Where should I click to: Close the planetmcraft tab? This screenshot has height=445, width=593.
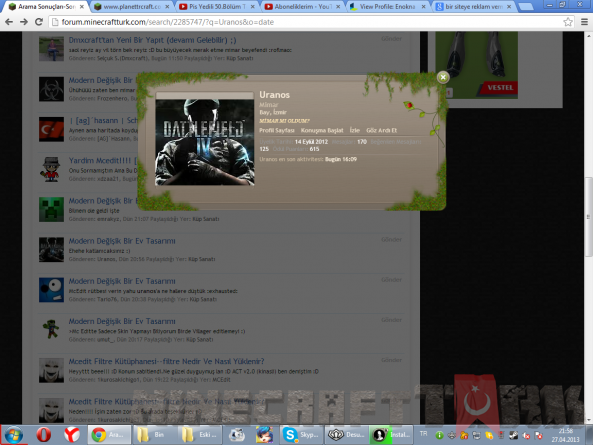click(x=167, y=7)
